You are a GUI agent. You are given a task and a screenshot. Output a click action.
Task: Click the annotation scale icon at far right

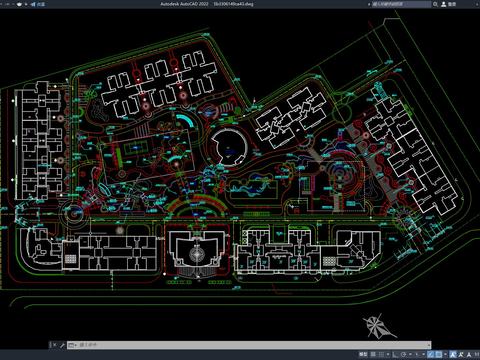(x=469, y=354)
